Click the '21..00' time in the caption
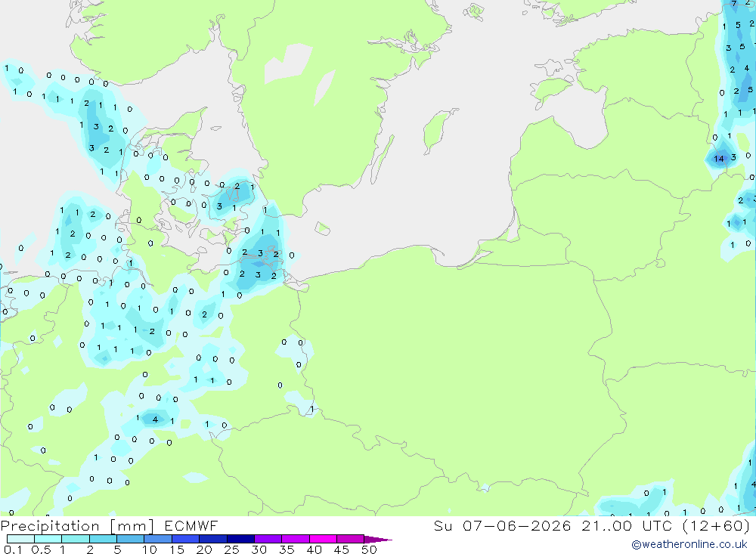 point(606,525)
